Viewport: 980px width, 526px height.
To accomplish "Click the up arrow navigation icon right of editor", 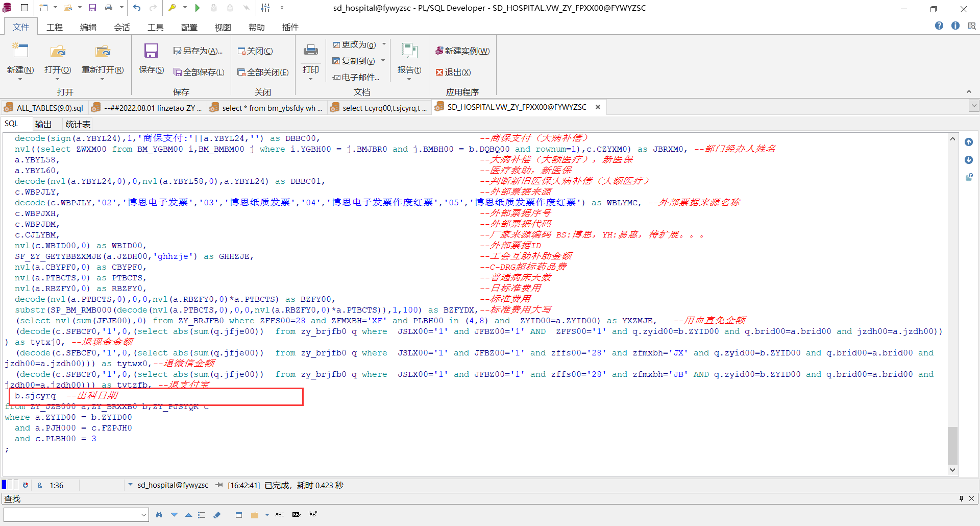I will pyautogui.click(x=969, y=142).
